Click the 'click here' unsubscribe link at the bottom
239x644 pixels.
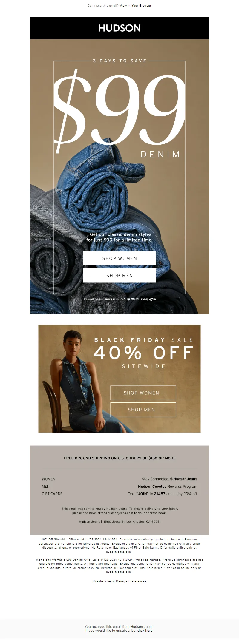145,631
